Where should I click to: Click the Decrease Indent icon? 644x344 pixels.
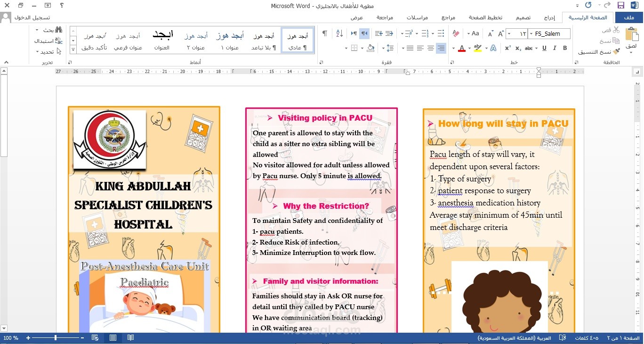[389, 33]
